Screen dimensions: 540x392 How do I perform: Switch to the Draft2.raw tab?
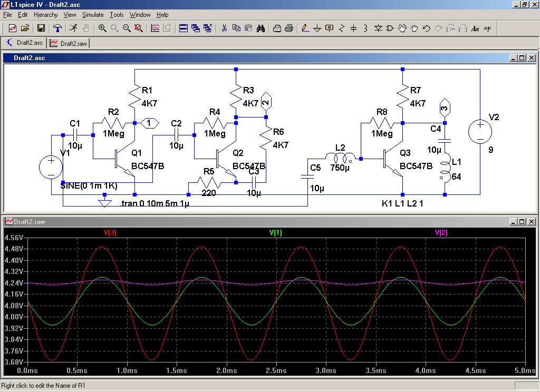click(x=68, y=43)
